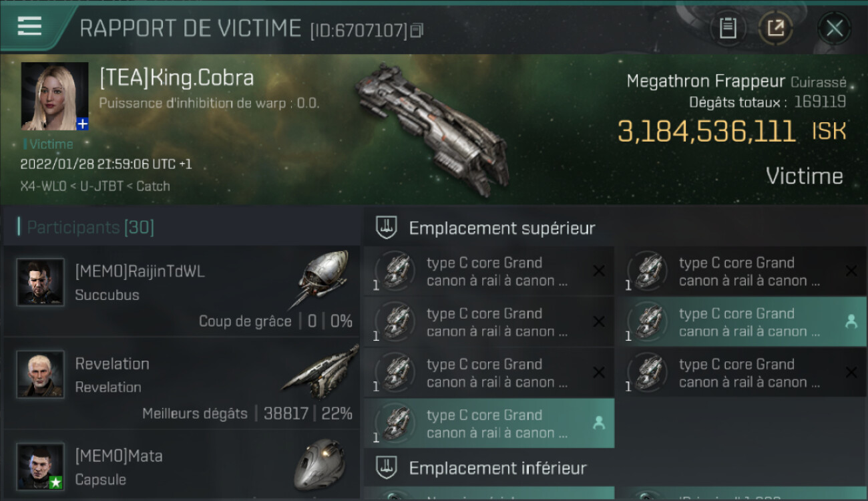Add contact via plus badge on portrait
The image size is (868, 501).
tap(82, 124)
